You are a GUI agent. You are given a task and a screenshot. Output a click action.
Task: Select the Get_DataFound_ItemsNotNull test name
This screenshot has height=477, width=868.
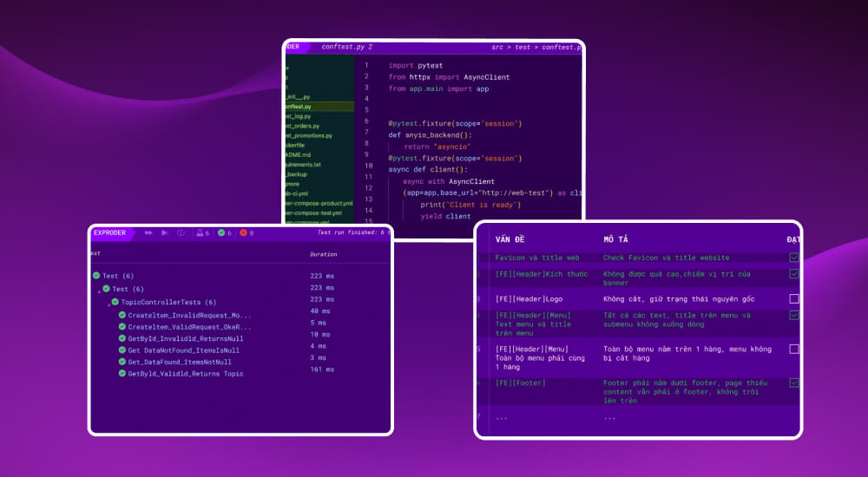180,362
